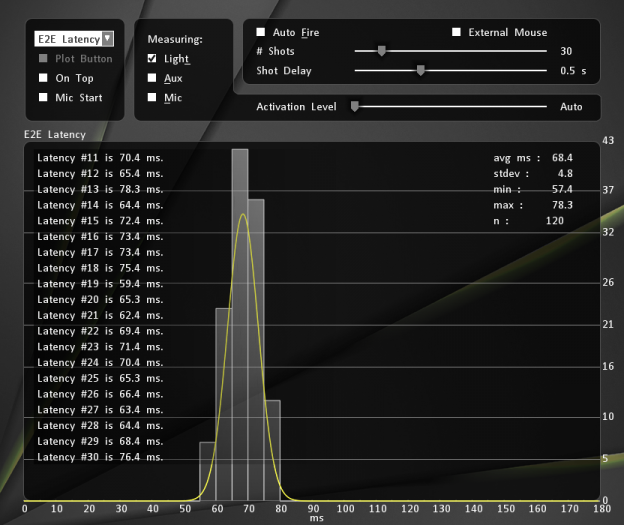Toggle the Plot Button checkbox
The image size is (624, 525).
pos(43,59)
